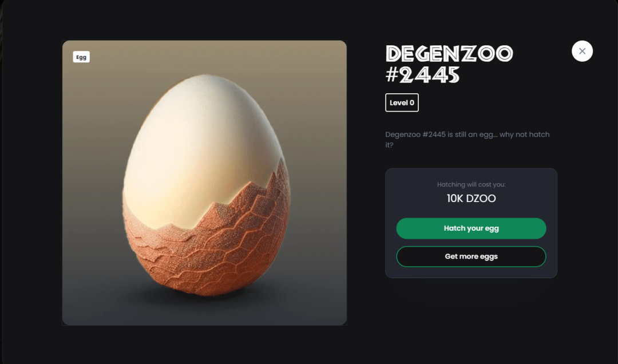Click the "why not hatch" text ending

[389, 145]
